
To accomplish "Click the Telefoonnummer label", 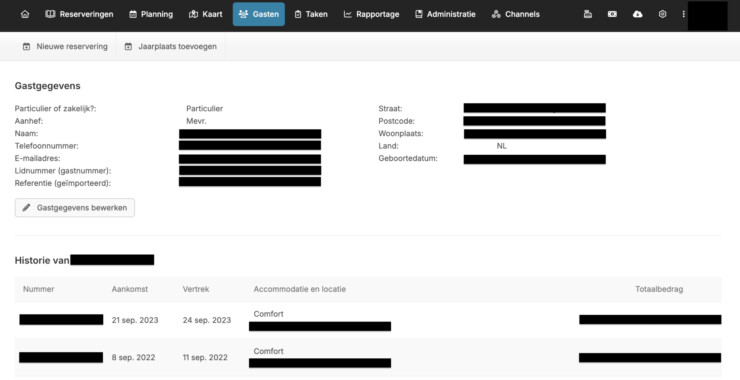I will tap(47, 146).
